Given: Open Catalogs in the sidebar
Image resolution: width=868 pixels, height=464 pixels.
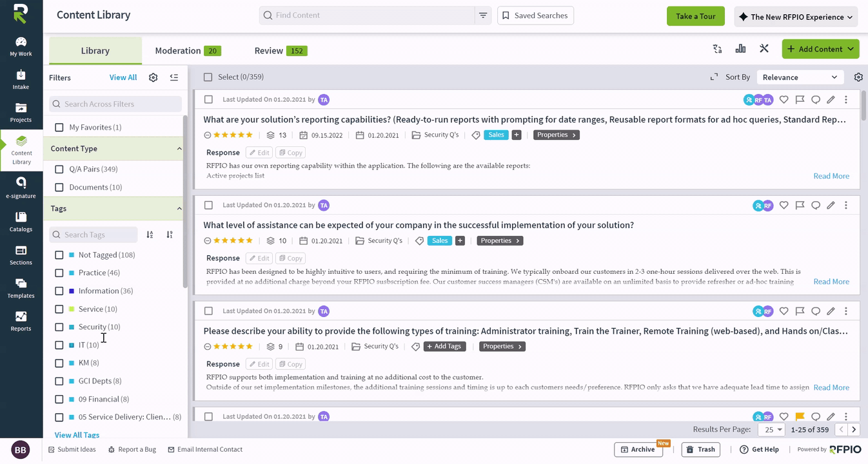Looking at the screenshot, I should [21, 222].
